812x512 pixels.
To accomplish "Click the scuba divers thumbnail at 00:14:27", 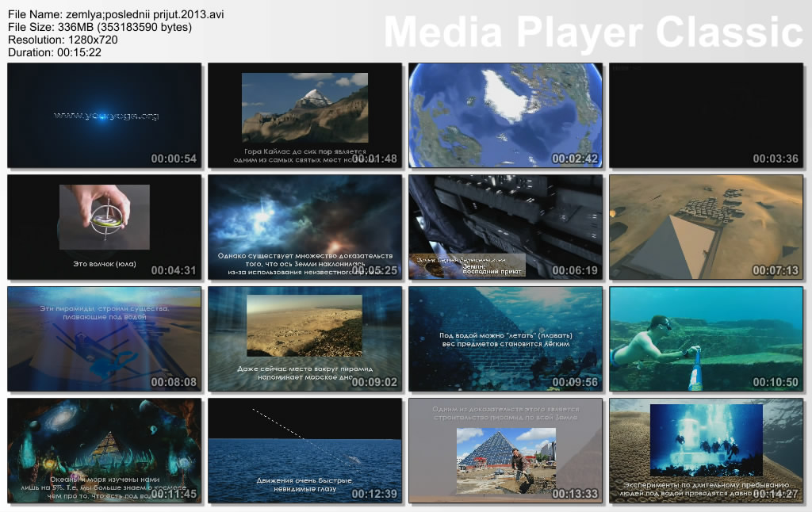I will 706,451.
